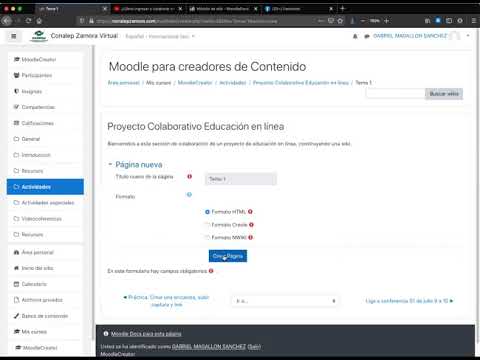
Task: Open the Firefox application menu icon
Action: tap(474, 21)
